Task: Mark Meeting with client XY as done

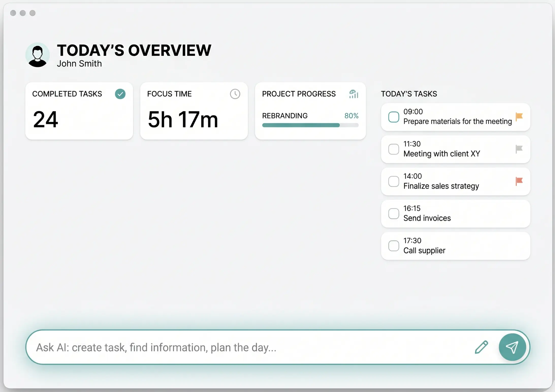Action: pos(394,149)
